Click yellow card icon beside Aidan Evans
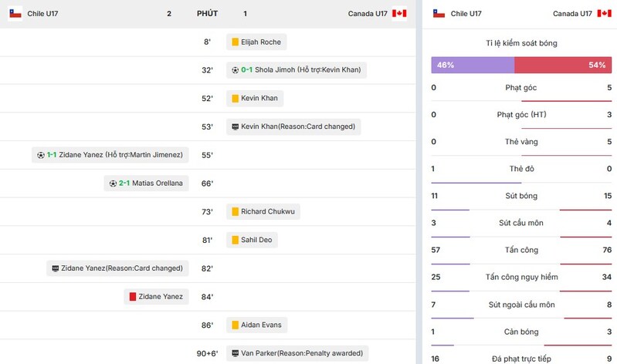Screen dimensions: 617x364 tap(235, 325)
